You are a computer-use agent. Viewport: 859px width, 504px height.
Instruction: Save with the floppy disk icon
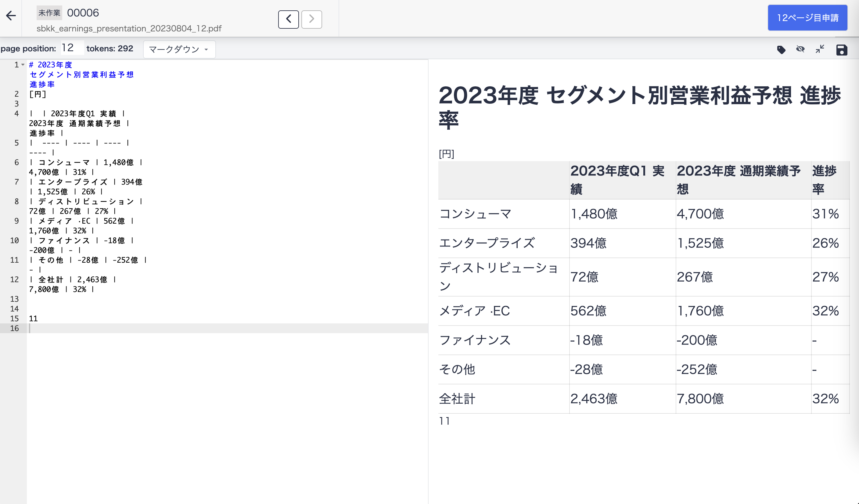click(841, 50)
